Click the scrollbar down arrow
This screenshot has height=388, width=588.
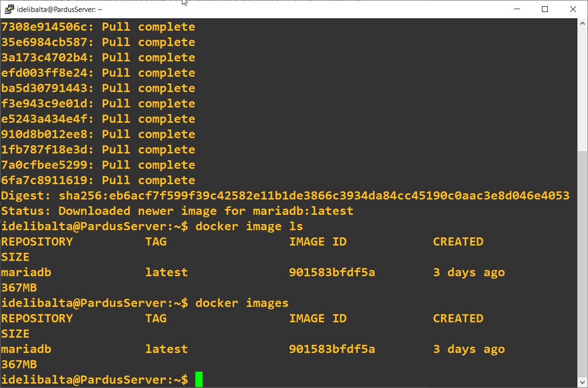coord(582,382)
